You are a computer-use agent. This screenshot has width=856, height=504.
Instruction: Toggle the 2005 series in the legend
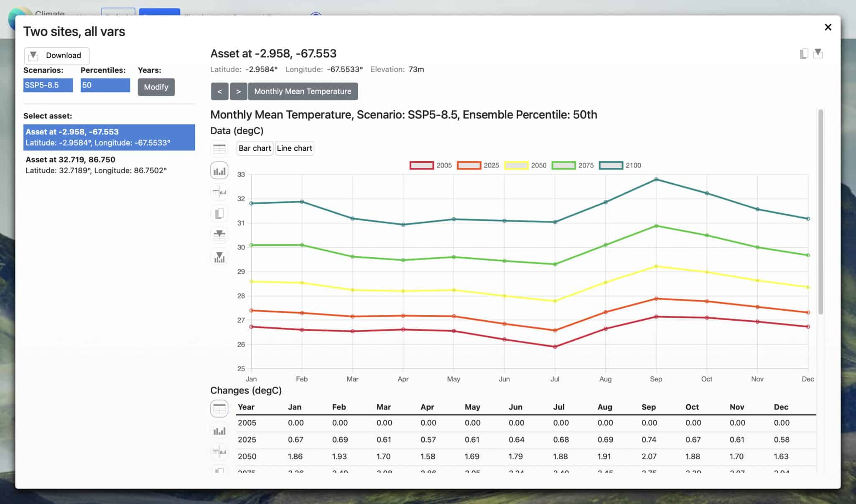click(431, 165)
